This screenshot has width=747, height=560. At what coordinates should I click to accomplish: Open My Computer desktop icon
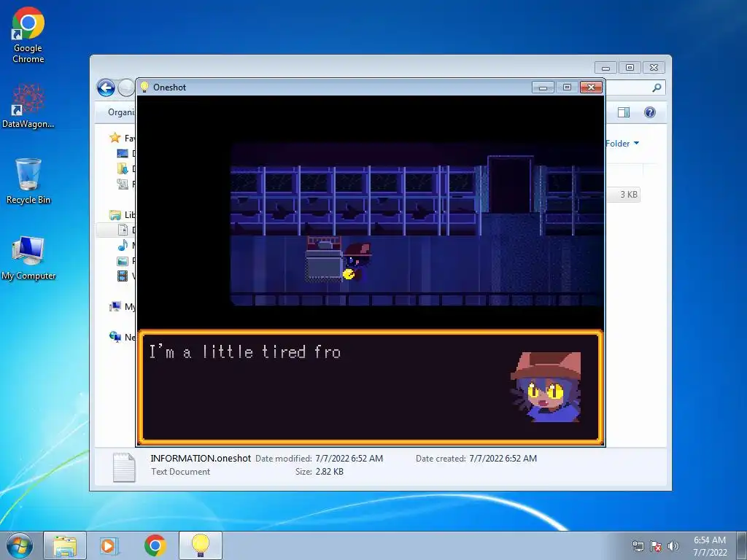point(28,257)
